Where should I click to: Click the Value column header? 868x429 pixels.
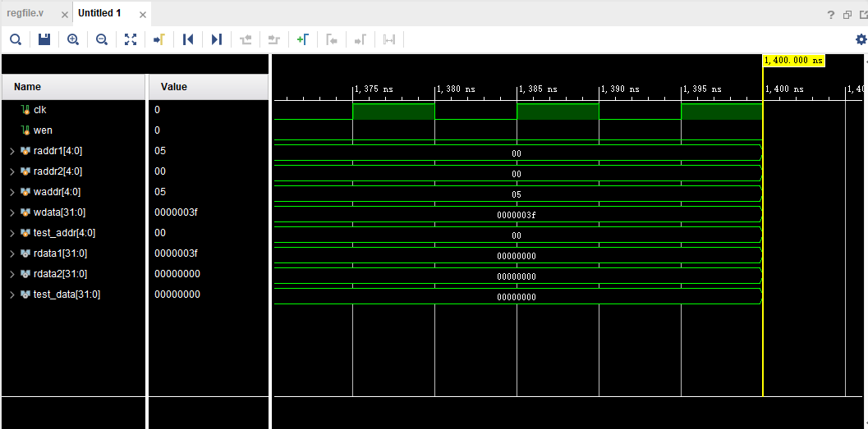174,87
